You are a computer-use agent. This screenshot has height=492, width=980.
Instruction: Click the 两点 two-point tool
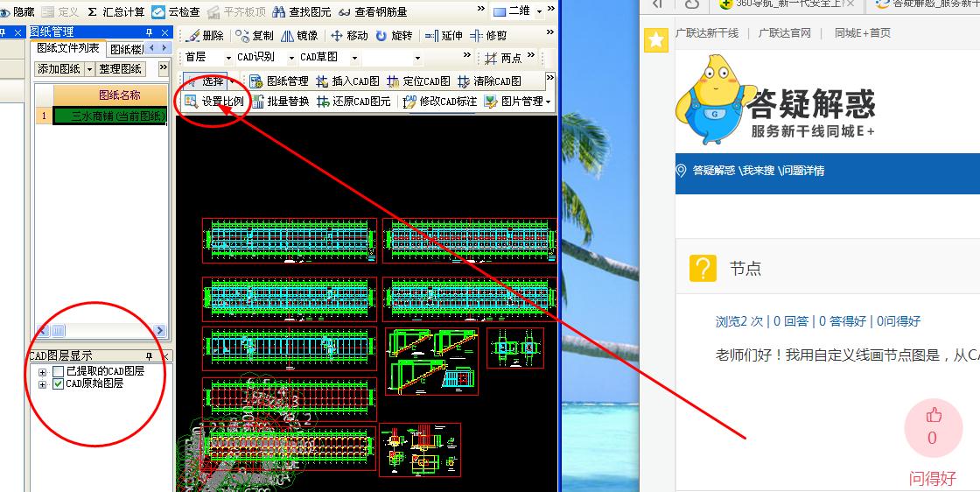pos(502,58)
